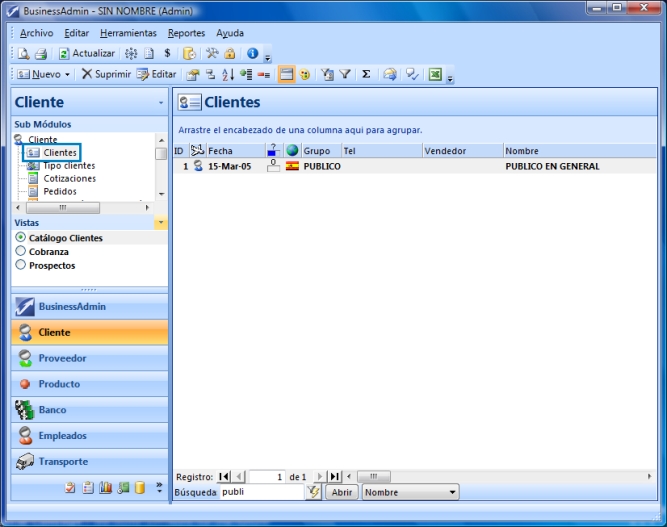Open the Nombre search field dropdown

click(453, 492)
